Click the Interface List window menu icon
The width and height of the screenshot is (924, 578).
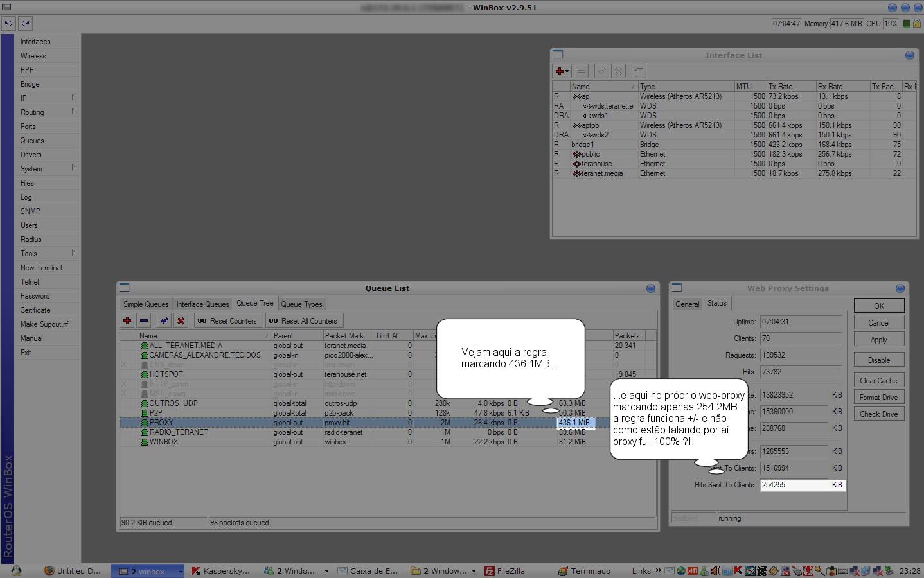point(558,55)
